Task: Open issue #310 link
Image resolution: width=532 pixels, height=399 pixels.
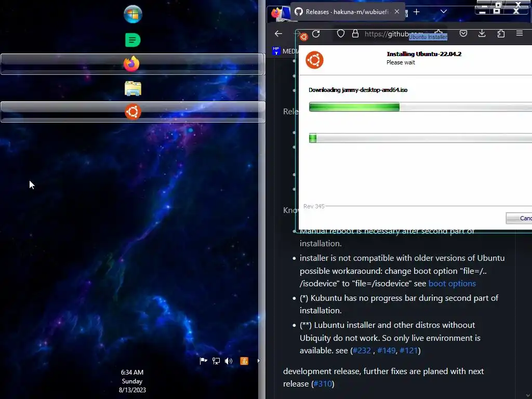Action: [x=322, y=384]
